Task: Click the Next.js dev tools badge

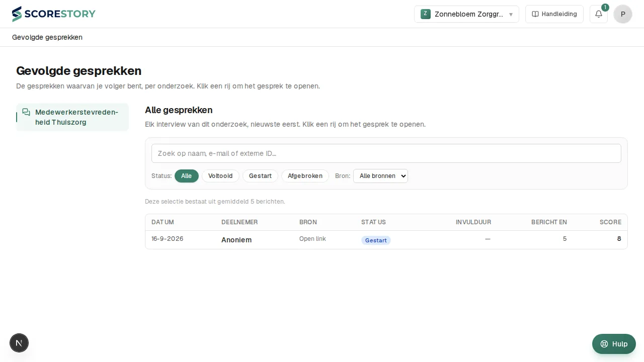Action: pos(19,343)
